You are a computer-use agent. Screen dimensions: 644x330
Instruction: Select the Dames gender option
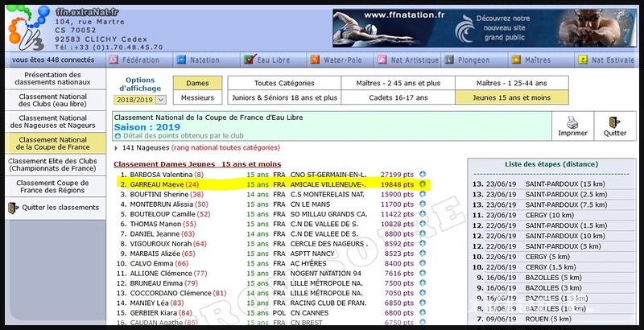tap(198, 83)
